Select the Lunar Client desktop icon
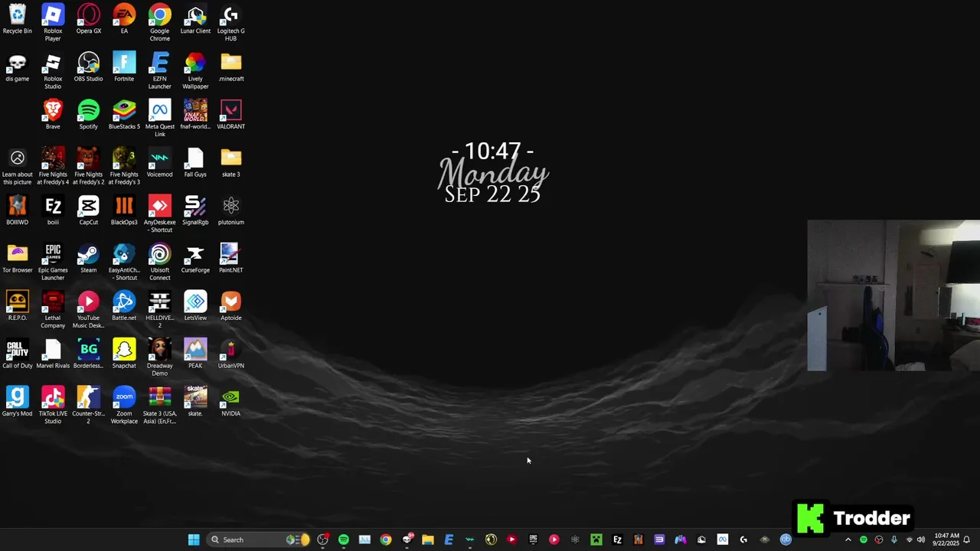The width and height of the screenshot is (980, 551). [x=195, y=20]
